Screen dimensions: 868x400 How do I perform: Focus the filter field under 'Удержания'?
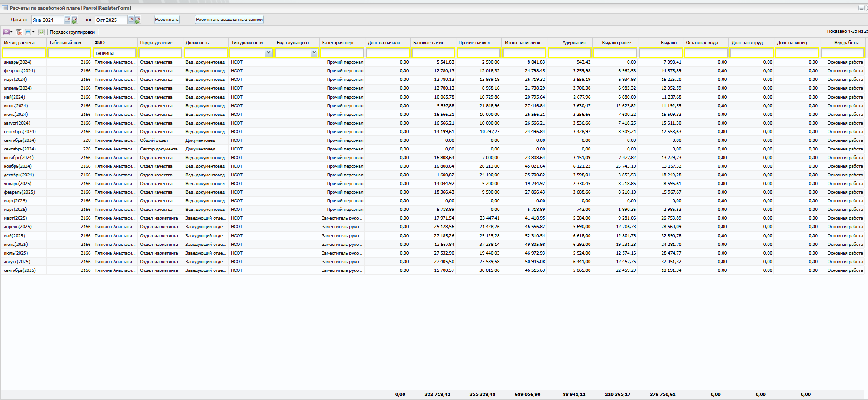570,53
